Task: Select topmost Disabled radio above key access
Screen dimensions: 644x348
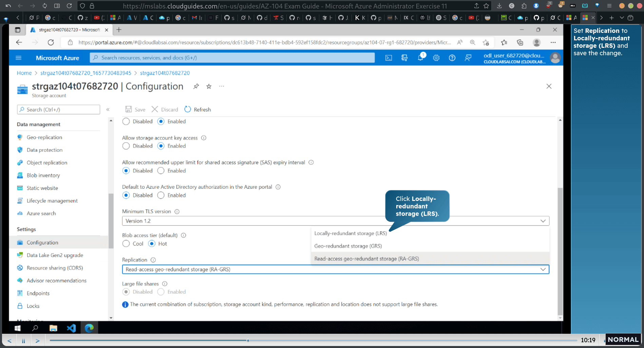Action: (126, 121)
